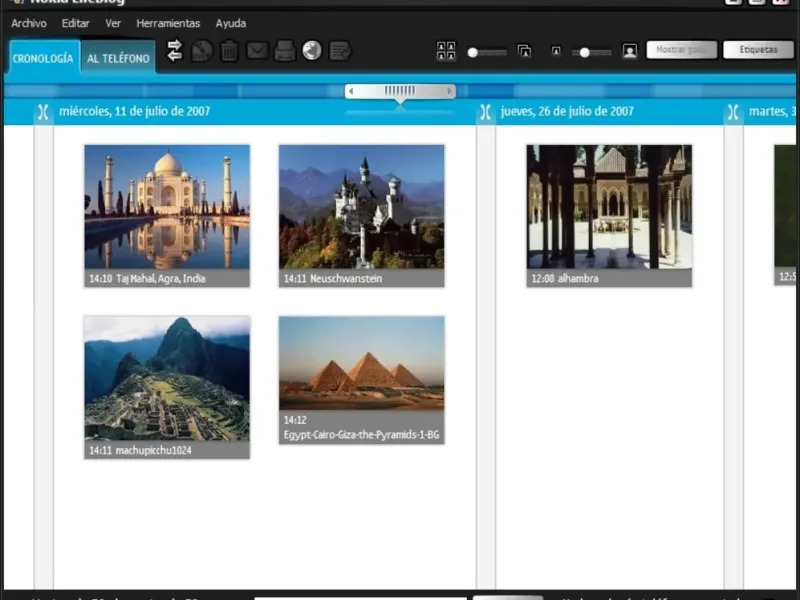Click the stacked items density icon
Viewport: 800px width, 600px height.
524,51
